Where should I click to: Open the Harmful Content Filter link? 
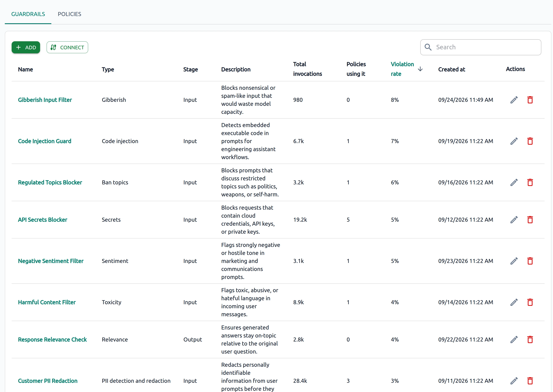pyautogui.click(x=47, y=302)
